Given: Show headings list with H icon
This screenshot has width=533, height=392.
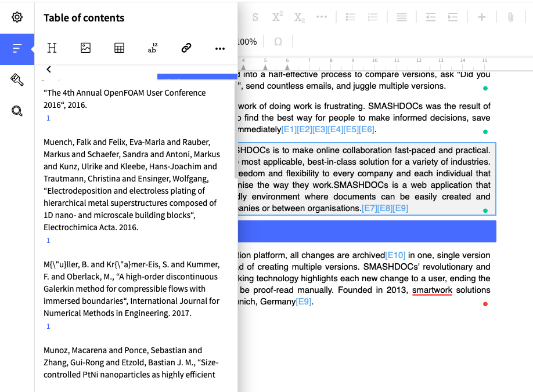Looking at the screenshot, I should (x=52, y=48).
